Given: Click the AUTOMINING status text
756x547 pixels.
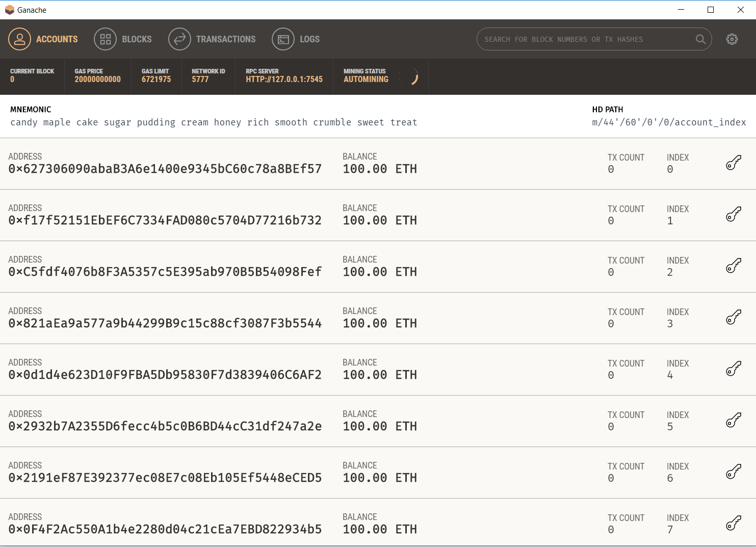Looking at the screenshot, I should tap(366, 80).
